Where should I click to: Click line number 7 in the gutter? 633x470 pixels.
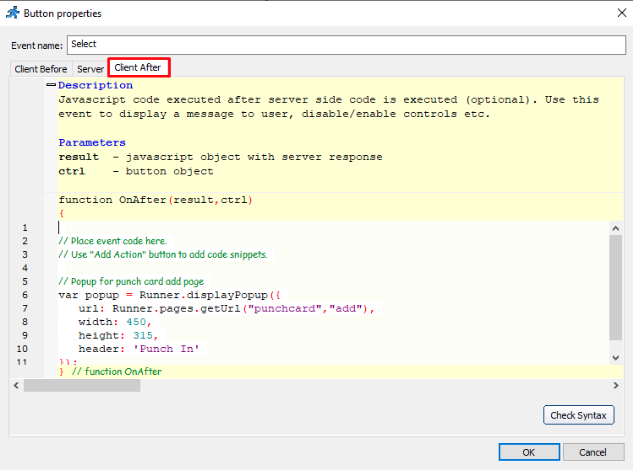24,310
